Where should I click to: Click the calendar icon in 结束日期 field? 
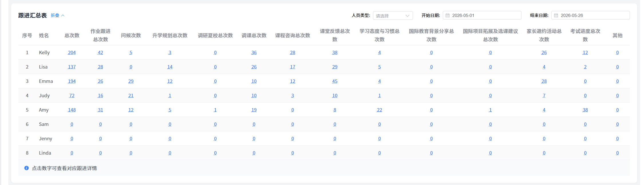556,15
